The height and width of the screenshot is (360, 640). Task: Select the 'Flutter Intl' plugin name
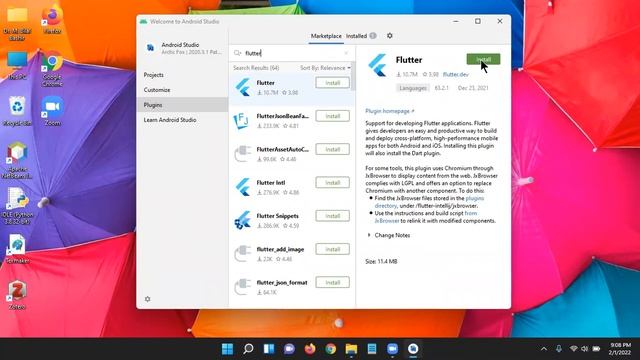click(x=271, y=182)
